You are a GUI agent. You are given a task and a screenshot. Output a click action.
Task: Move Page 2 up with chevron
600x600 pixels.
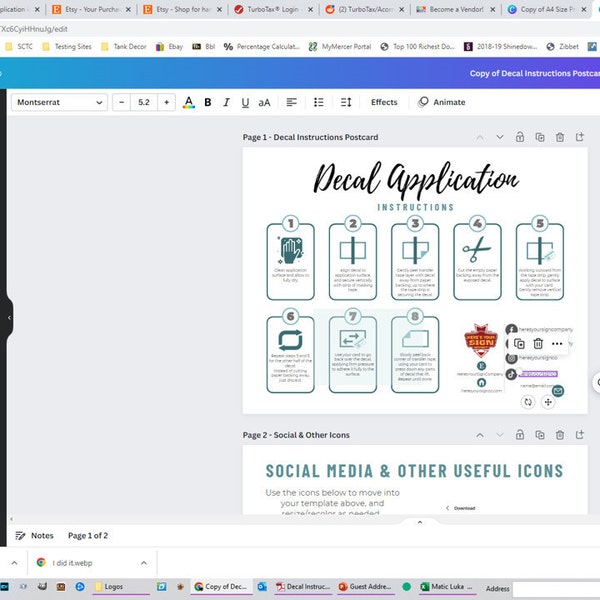point(480,435)
